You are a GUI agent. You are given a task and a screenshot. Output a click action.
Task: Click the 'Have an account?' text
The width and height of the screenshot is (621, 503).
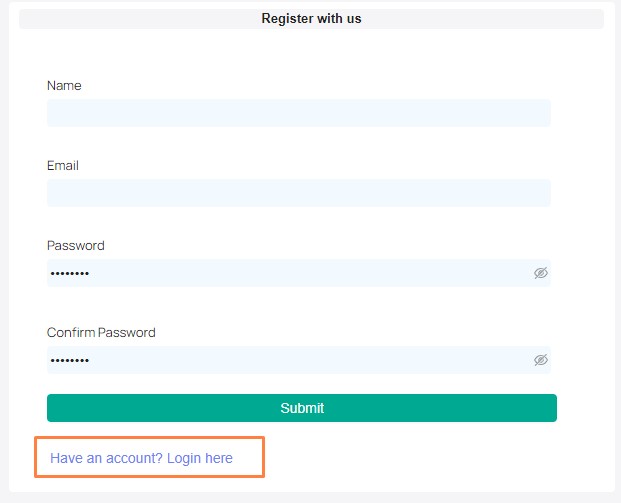click(x=106, y=458)
